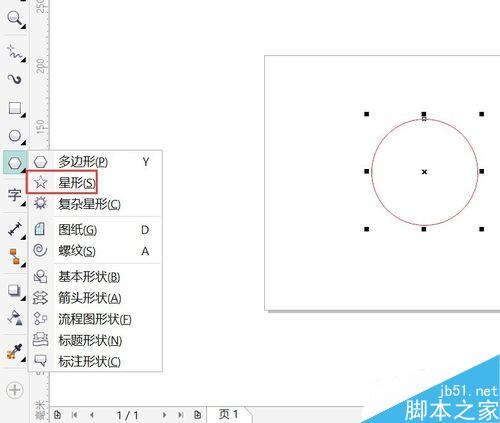
Task: Switch to the 页 1 page tab
Action: click(x=229, y=414)
